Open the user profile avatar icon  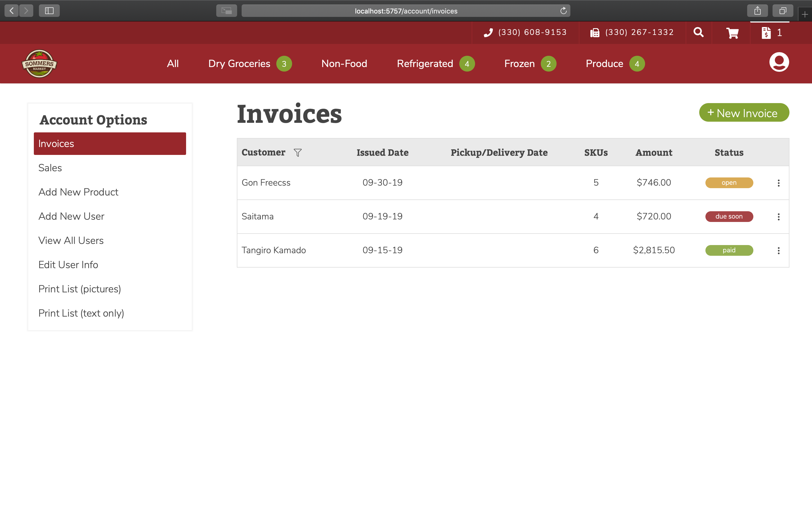point(779,62)
